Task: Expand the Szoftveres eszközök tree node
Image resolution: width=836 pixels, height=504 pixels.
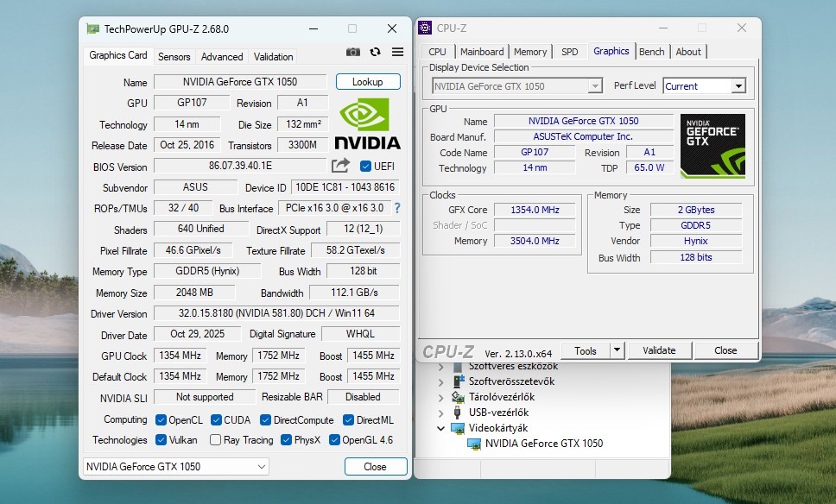Action: point(441,367)
